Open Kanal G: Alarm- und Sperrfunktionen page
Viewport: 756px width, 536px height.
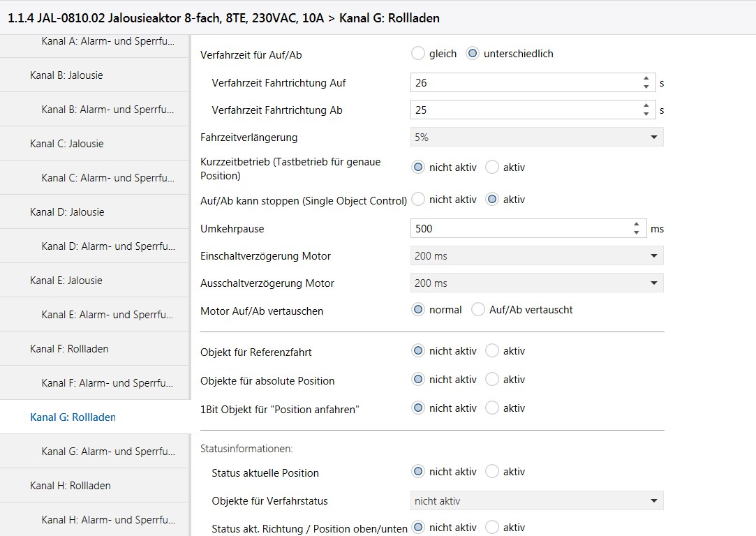(x=108, y=452)
